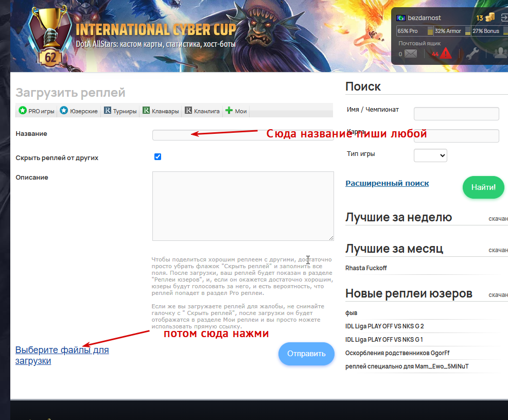Click the green plus icon beside Мои
The width and height of the screenshot is (508, 420).
click(229, 111)
